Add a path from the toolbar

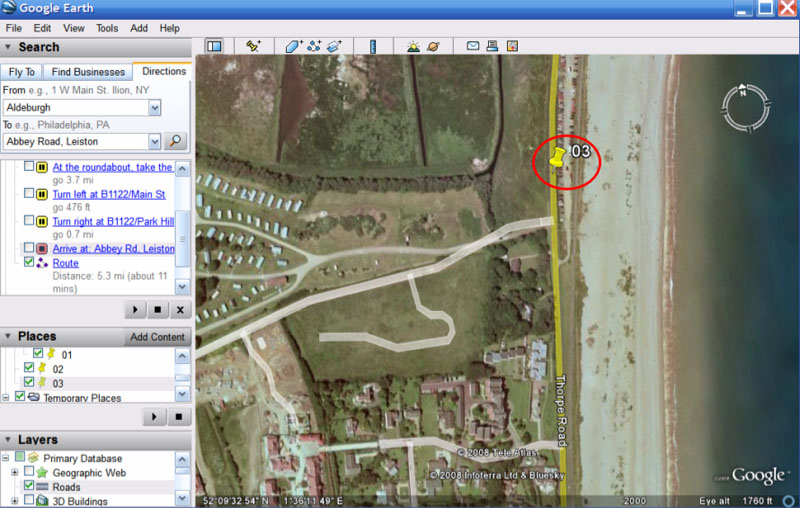point(314,46)
